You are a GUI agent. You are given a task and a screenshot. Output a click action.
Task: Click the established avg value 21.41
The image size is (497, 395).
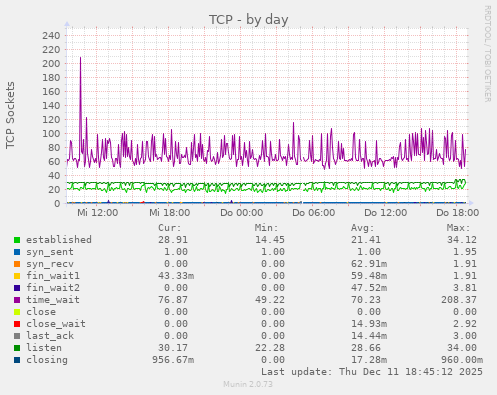[366, 240]
